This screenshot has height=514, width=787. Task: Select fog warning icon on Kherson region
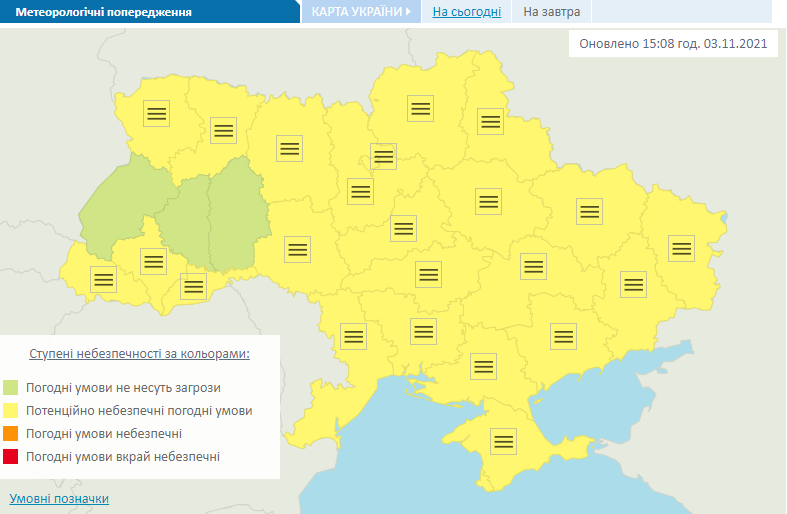click(484, 366)
